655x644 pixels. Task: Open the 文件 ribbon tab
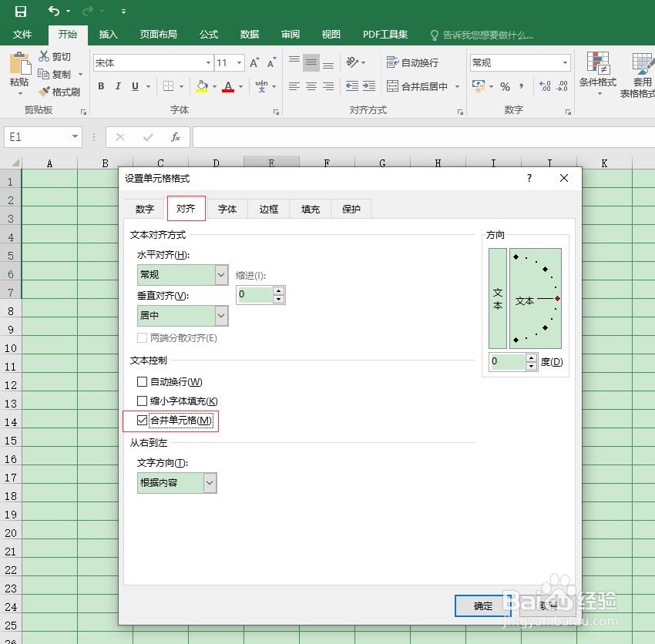point(22,34)
